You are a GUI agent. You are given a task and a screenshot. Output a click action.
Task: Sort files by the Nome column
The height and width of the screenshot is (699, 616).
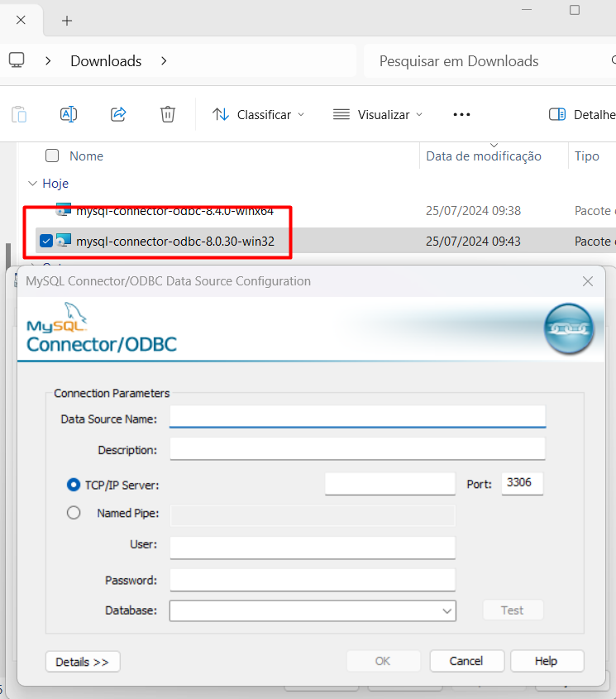[x=87, y=156]
